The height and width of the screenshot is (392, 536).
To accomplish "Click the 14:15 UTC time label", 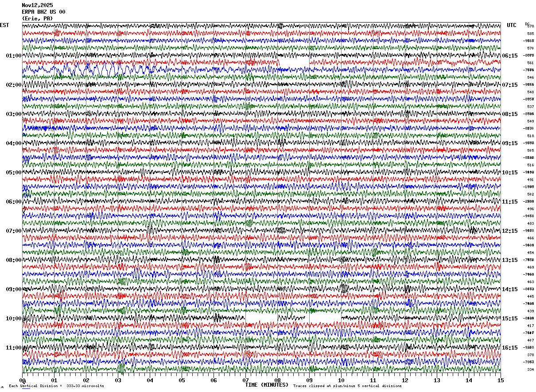I will pos(510,289).
